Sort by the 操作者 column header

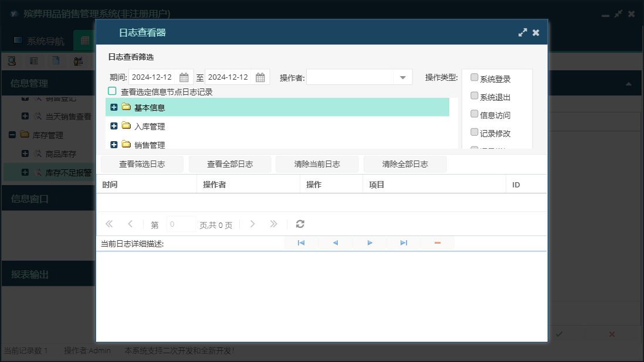pyautogui.click(x=215, y=185)
